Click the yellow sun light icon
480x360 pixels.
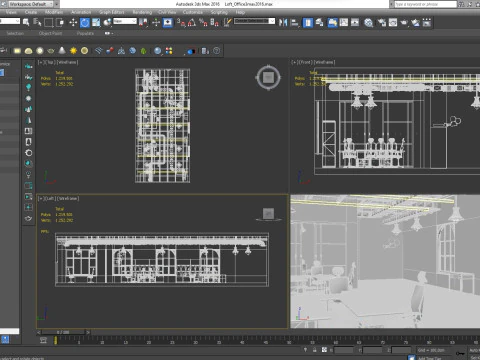[73, 51]
